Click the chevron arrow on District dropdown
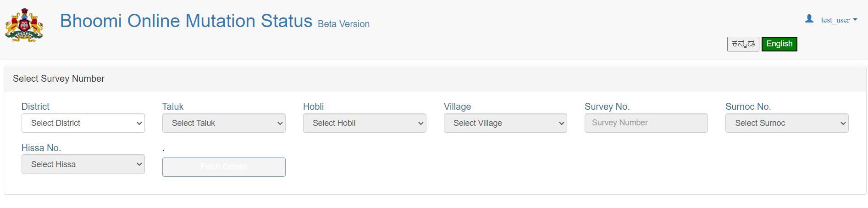The height and width of the screenshot is (208, 868). click(139, 124)
